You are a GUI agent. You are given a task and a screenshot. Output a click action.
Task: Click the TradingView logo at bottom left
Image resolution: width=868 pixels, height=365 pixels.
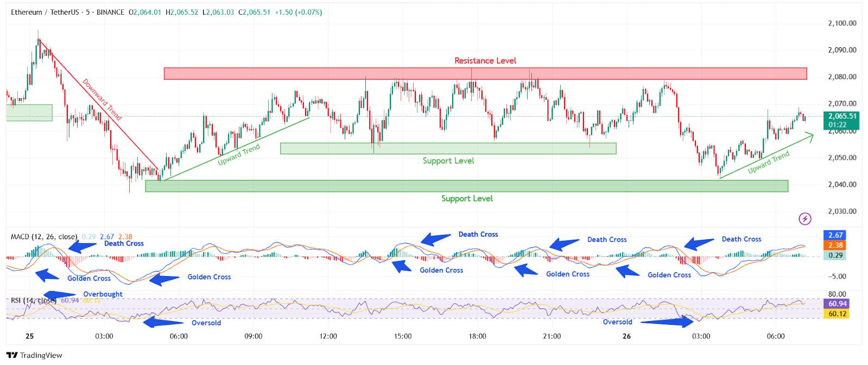pos(34,355)
